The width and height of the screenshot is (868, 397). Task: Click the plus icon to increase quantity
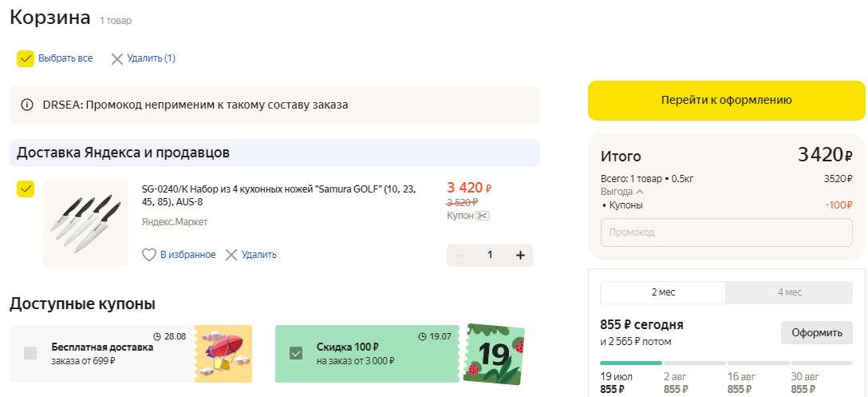520,255
